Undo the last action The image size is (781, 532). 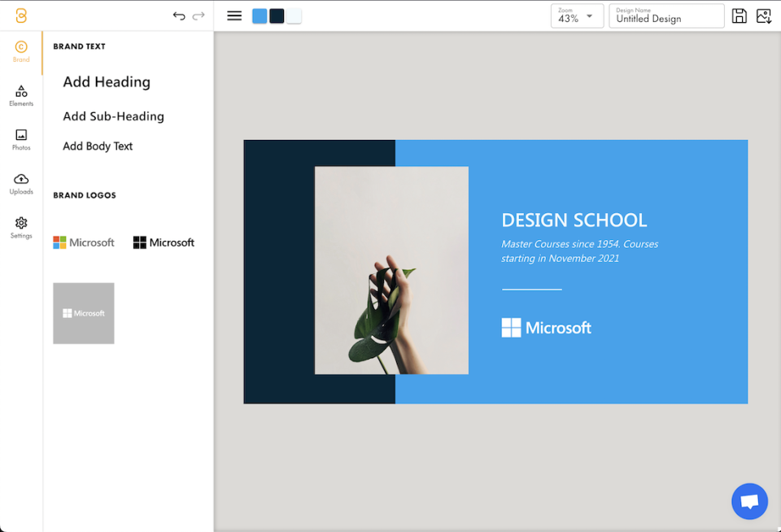(x=179, y=15)
